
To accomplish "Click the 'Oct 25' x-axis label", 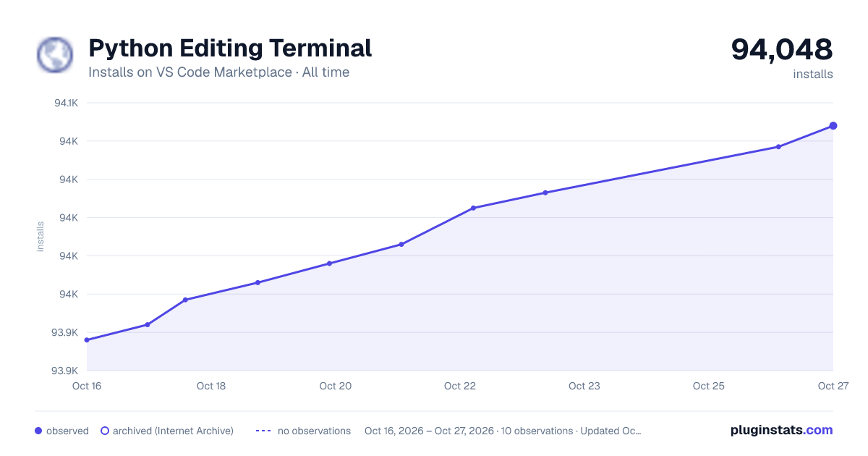I will coord(709,386).
